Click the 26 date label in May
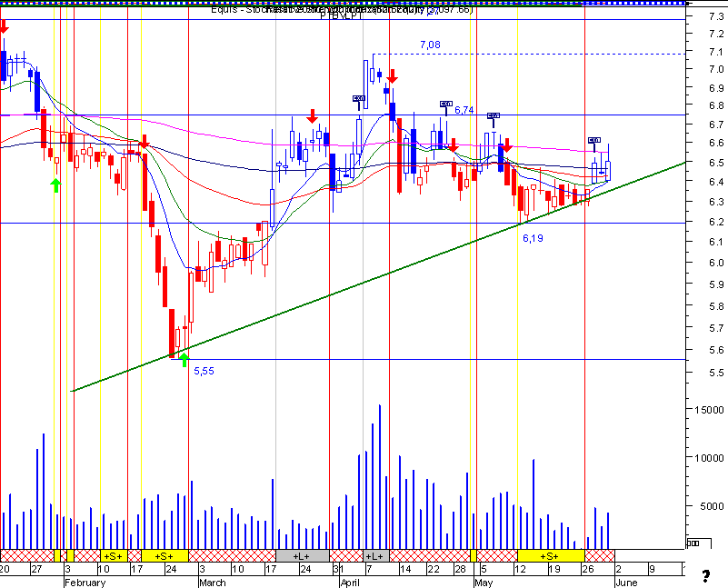The height and width of the screenshot is (588, 728). tap(588, 569)
